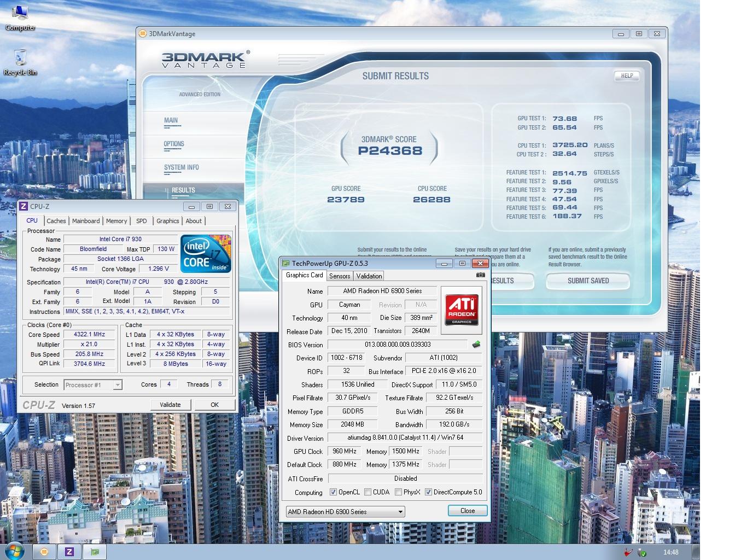Click the SUBMIT SAVED button

pyautogui.click(x=588, y=281)
